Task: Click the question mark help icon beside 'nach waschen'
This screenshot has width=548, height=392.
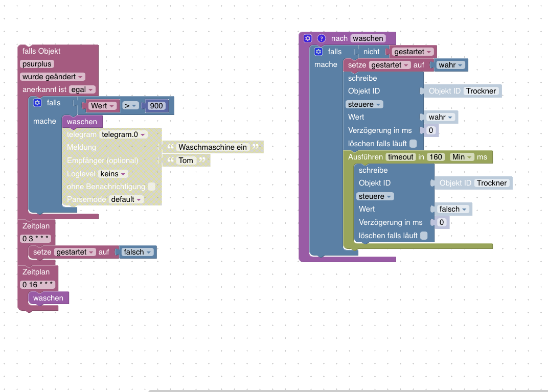Action: [322, 38]
